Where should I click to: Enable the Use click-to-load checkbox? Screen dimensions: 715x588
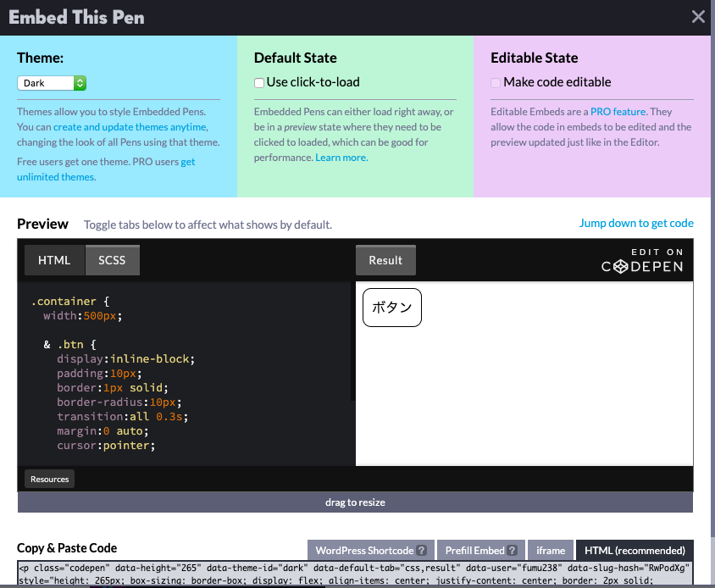[x=258, y=82]
